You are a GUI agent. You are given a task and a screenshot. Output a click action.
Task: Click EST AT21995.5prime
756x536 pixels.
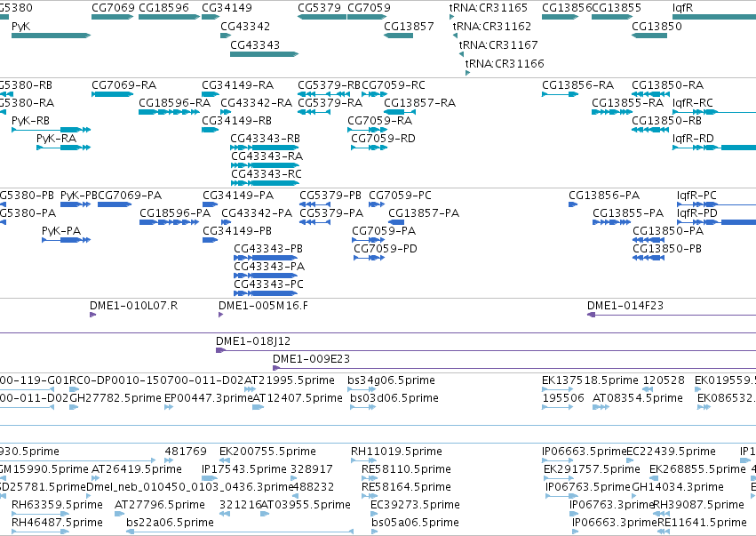click(x=250, y=389)
